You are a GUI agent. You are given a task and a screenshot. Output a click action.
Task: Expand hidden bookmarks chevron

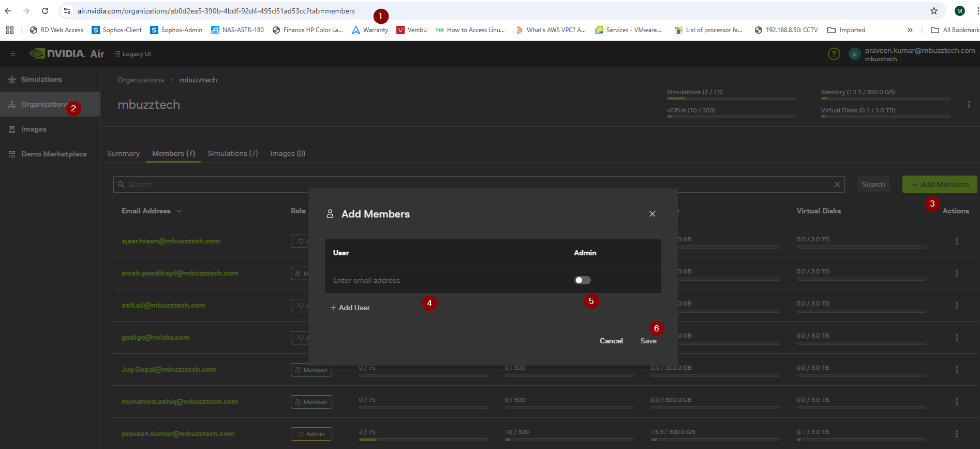pos(910,30)
